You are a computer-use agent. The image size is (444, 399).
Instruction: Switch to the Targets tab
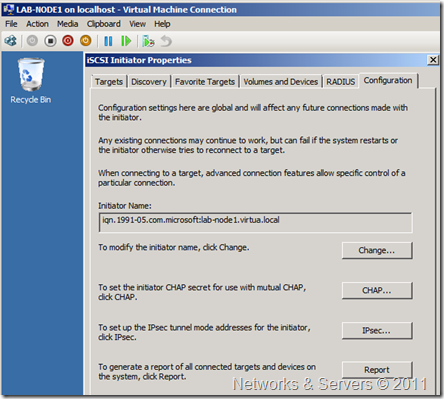(109, 82)
